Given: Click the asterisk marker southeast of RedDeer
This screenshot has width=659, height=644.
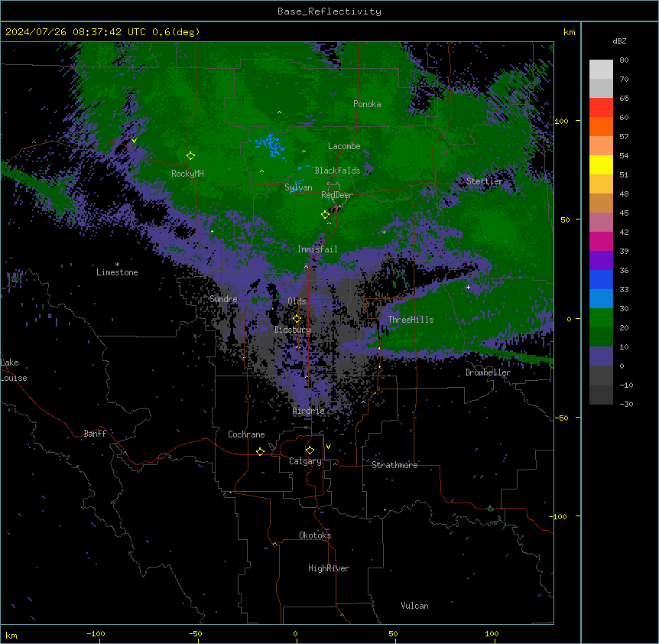Looking at the screenshot, I should [384, 233].
